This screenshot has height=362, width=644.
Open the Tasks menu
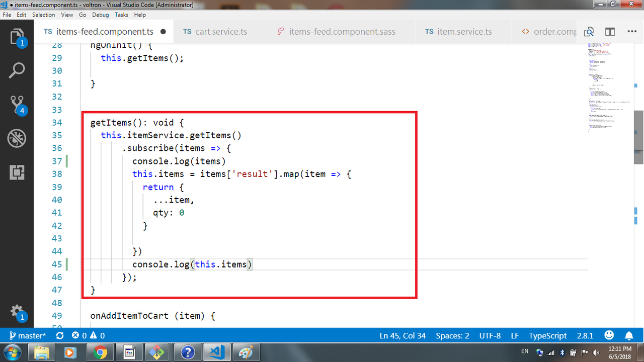pos(121,15)
